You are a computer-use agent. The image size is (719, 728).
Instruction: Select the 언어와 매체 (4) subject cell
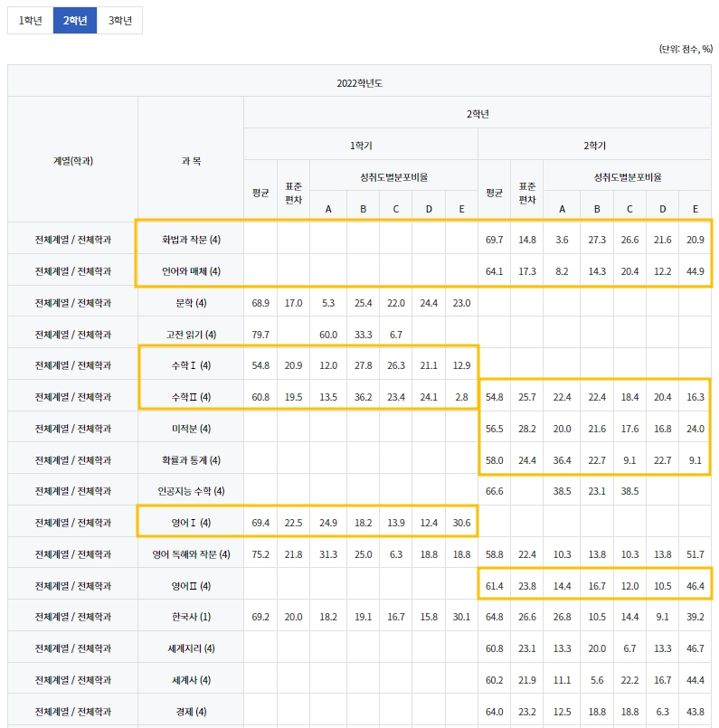(x=191, y=271)
